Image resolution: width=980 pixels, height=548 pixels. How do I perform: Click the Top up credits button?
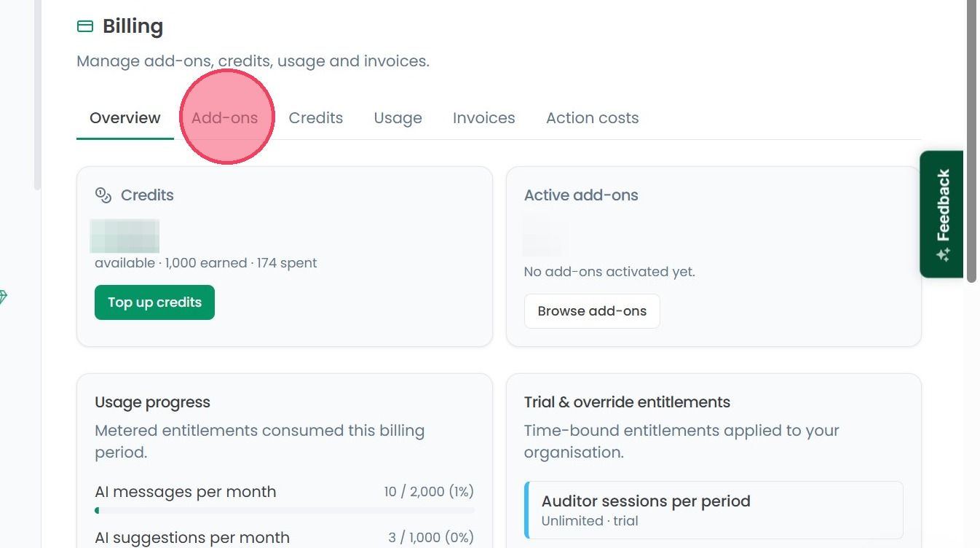(x=154, y=302)
